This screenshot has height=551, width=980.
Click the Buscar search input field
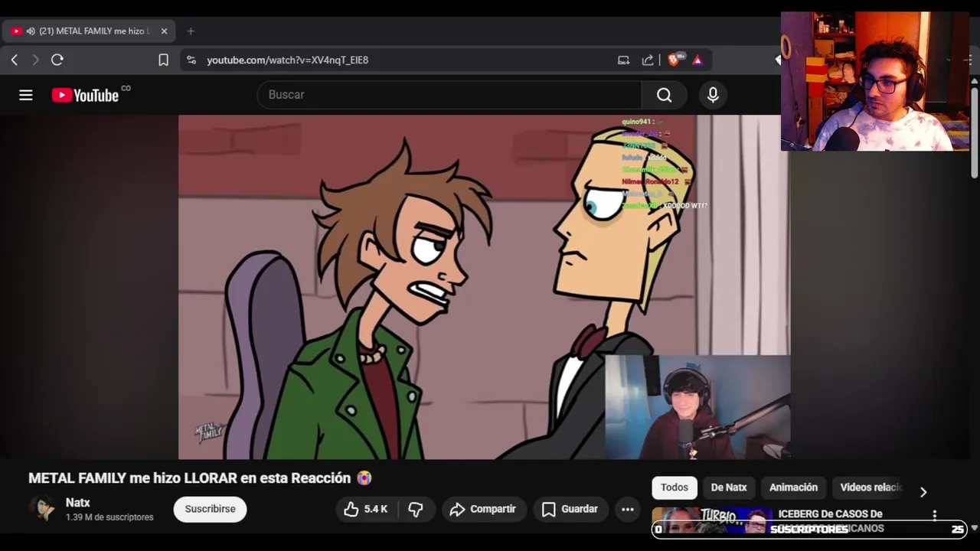449,95
